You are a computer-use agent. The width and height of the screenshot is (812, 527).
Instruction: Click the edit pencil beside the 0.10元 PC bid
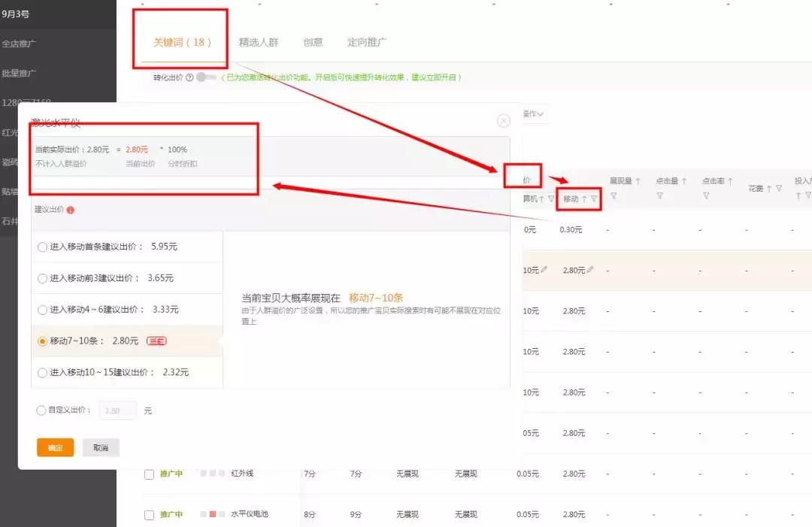click(544, 269)
